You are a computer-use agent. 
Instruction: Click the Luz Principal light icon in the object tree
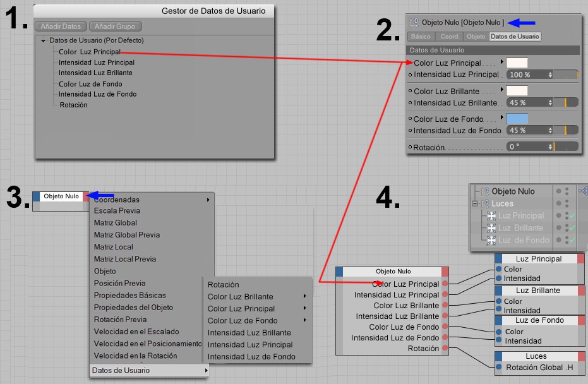pyautogui.click(x=491, y=215)
